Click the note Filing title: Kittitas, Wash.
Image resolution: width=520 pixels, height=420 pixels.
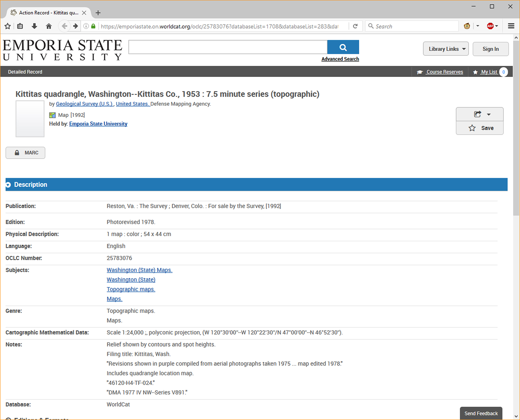click(139, 354)
